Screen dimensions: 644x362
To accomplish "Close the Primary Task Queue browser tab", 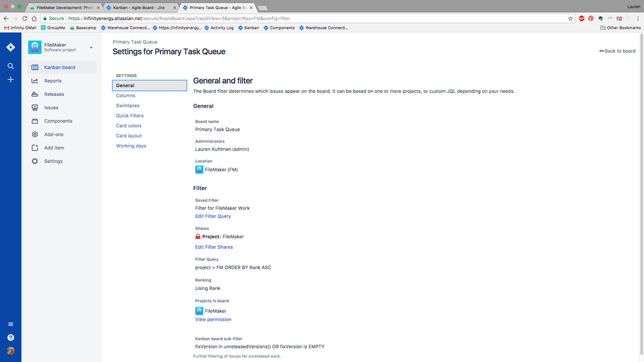I will pyautogui.click(x=251, y=7).
